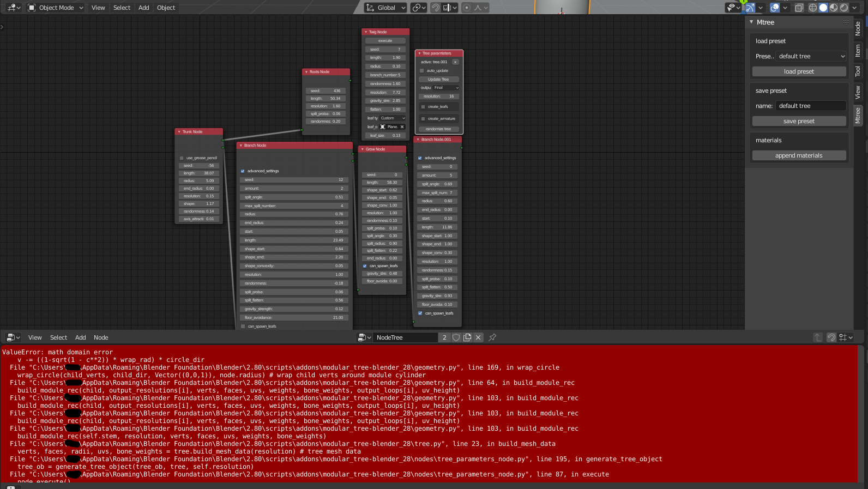
Task: Enable create_leafs checkbox
Action: click(x=423, y=107)
